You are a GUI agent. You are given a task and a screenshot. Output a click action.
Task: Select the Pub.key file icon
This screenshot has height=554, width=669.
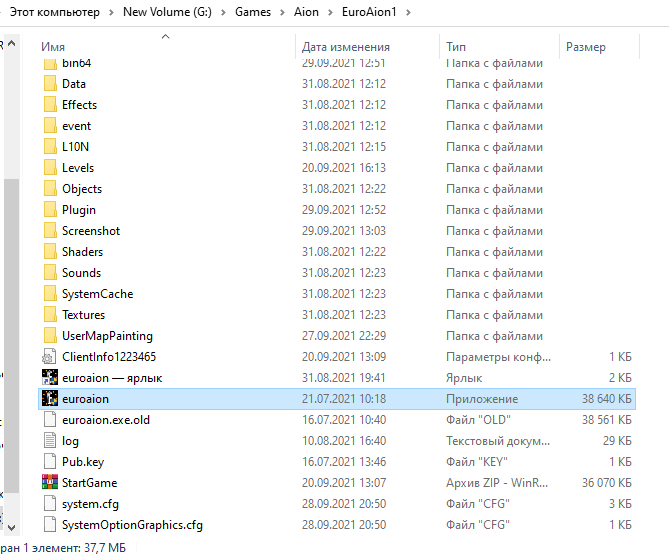(x=50, y=462)
